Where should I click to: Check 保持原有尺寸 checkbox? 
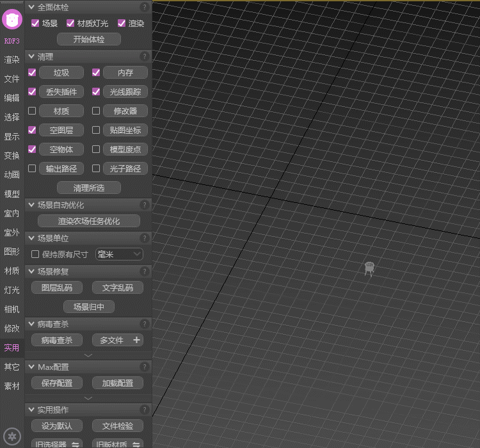pyautogui.click(x=35, y=254)
